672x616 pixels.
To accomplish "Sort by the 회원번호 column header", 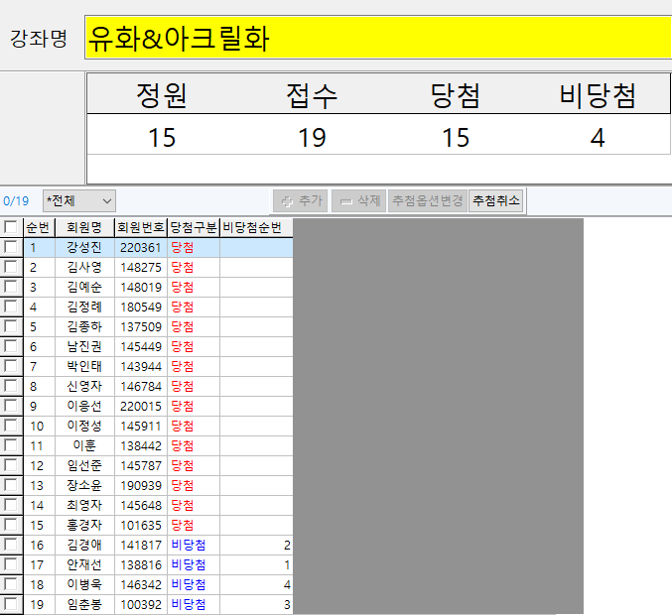I will [141, 227].
